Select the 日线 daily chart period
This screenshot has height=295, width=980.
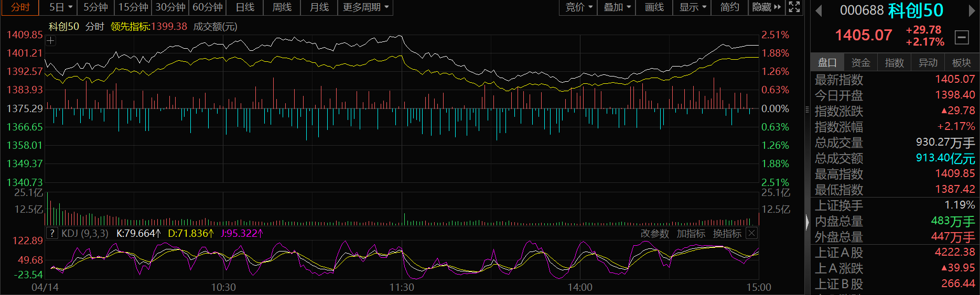tap(245, 7)
